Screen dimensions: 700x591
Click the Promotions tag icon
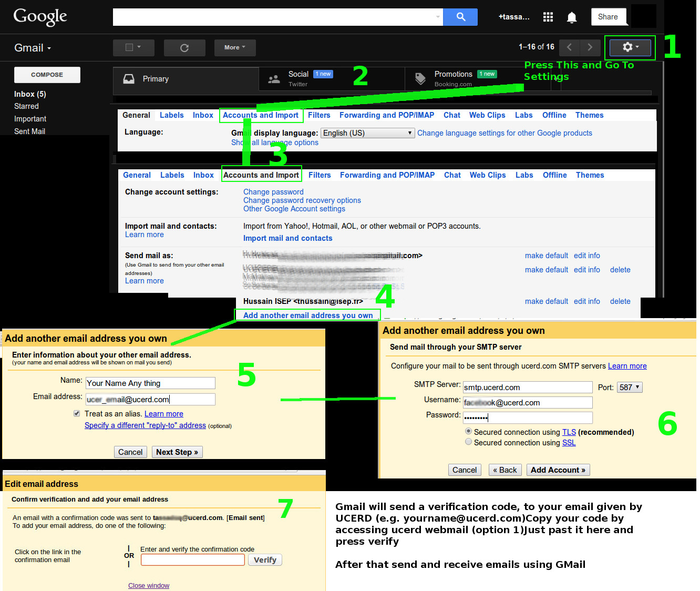[420, 79]
